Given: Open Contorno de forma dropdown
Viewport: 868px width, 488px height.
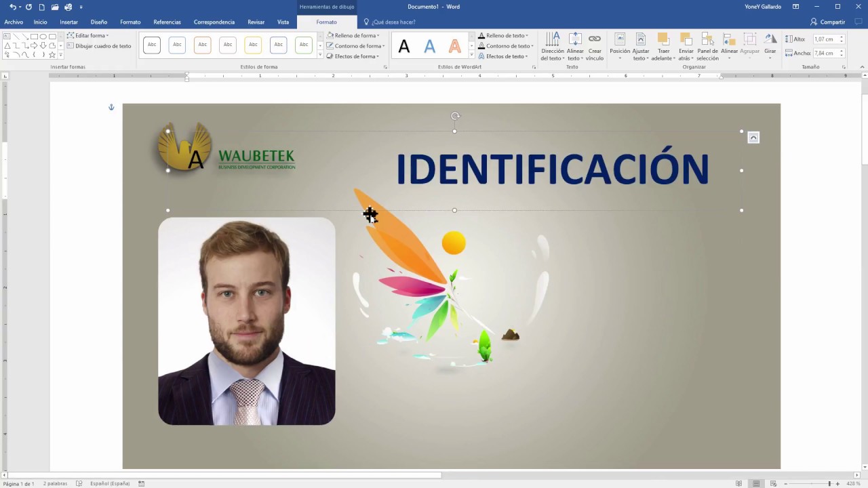Looking at the screenshot, I should tap(355, 46).
